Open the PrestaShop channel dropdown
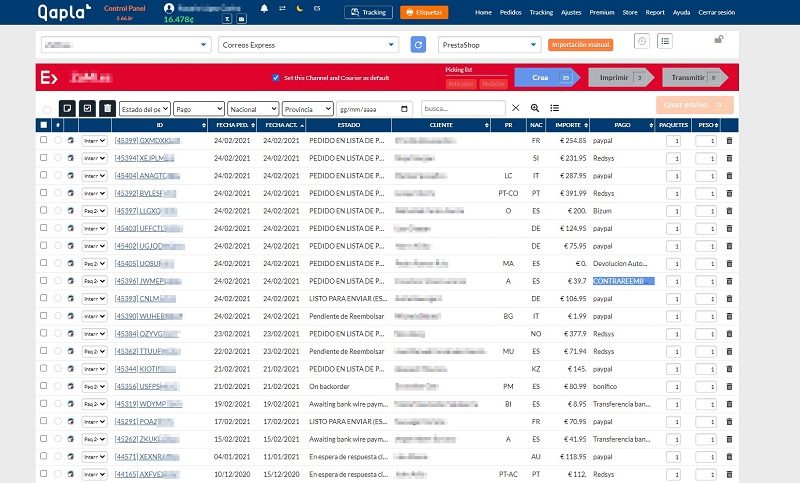This screenshot has width=800, height=483. tap(489, 45)
